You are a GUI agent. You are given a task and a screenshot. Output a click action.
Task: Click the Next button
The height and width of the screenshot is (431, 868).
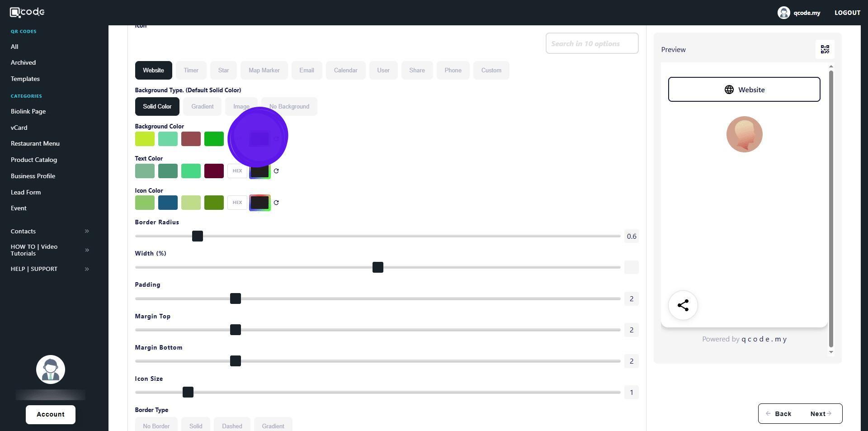pos(820,414)
